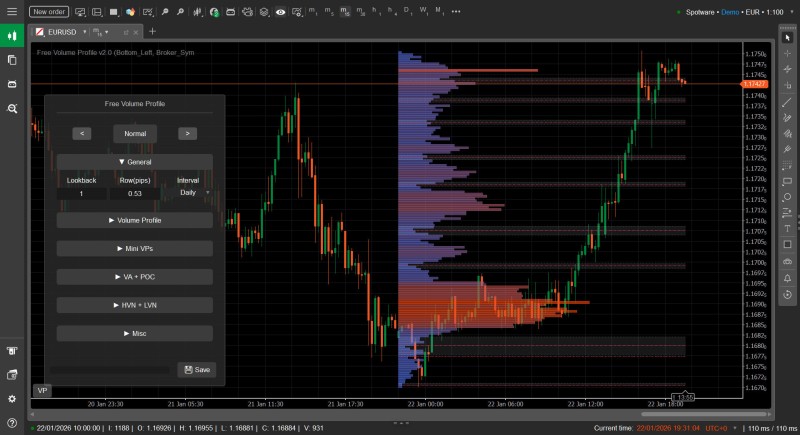Switch to M1 monthly timeframe
The width and height of the screenshot is (800, 435).
(439, 11)
